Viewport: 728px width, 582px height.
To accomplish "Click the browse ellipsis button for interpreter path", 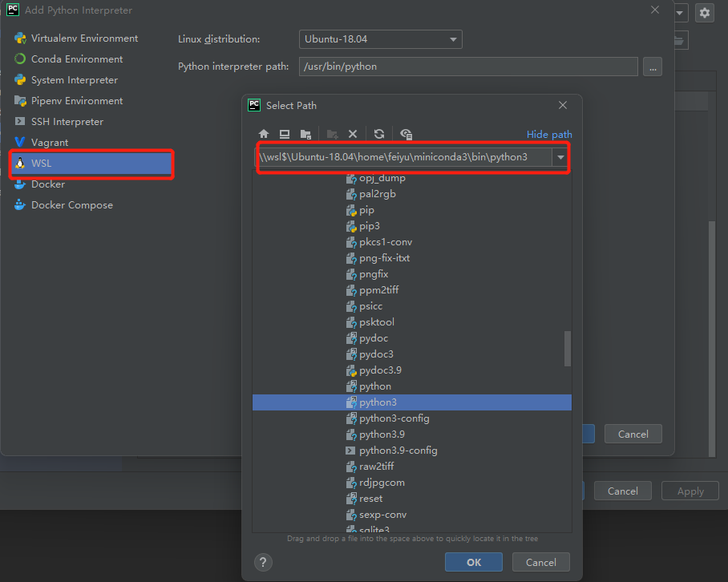I will click(x=653, y=67).
